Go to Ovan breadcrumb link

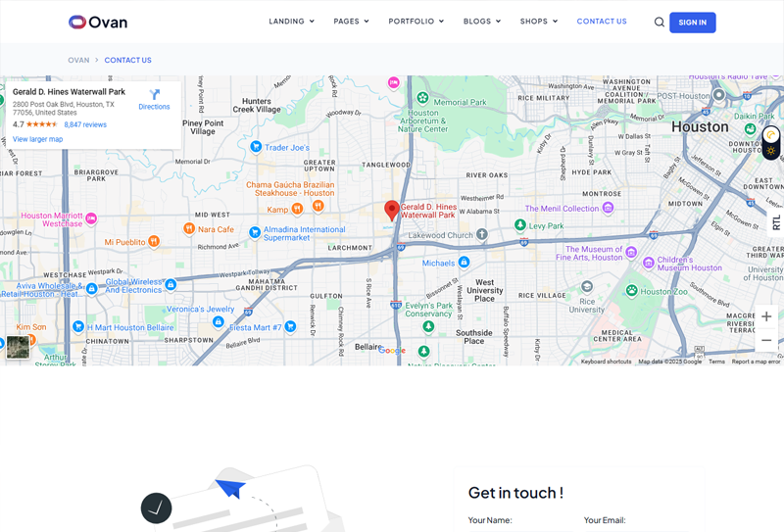[78, 60]
